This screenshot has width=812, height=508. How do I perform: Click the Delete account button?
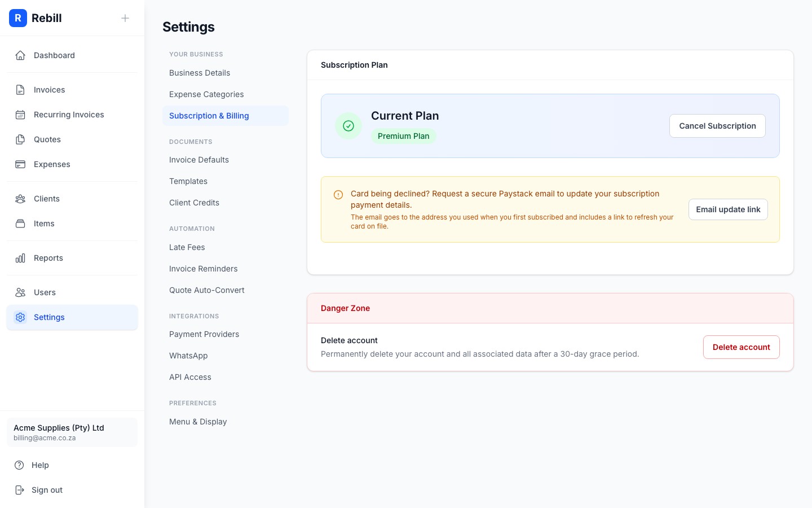coord(742,347)
